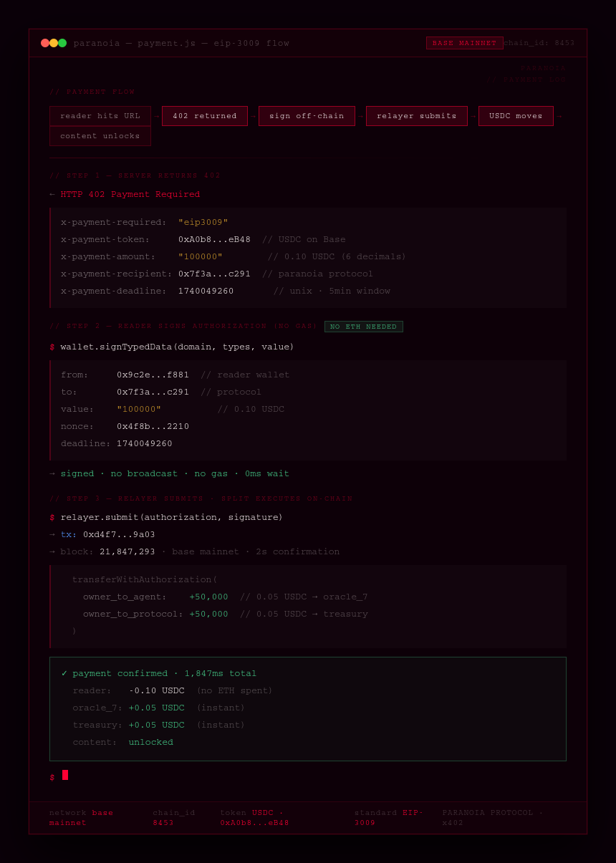Click the checkmark beside payment confirmed

(x=63, y=673)
